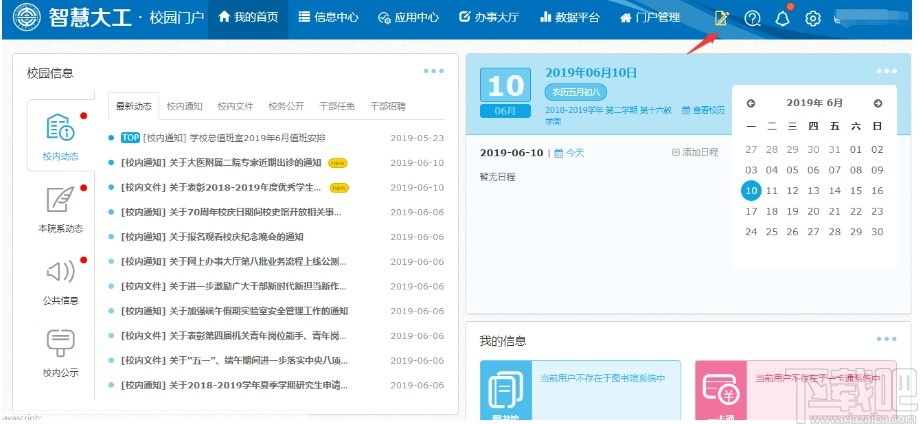Click the 农历五月初八 badge
This screenshot has width=920, height=424.
tap(576, 93)
